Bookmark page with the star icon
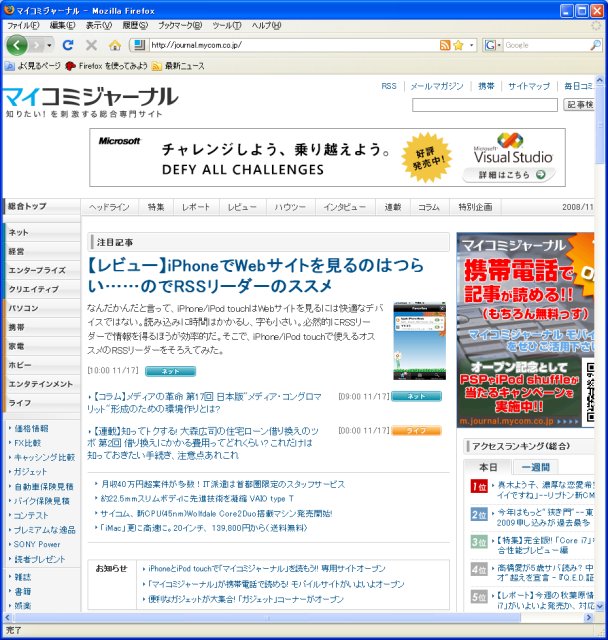 pyautogui.click(x=458, y=45)
